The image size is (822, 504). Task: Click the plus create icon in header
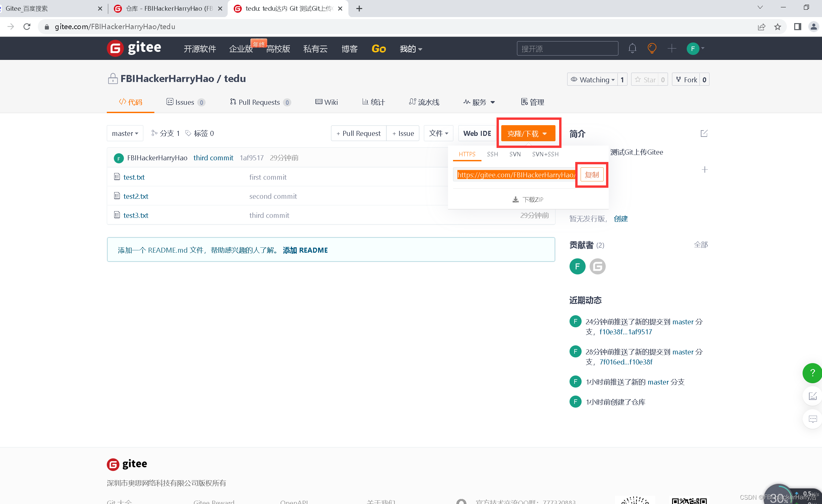tap(672, 49)
